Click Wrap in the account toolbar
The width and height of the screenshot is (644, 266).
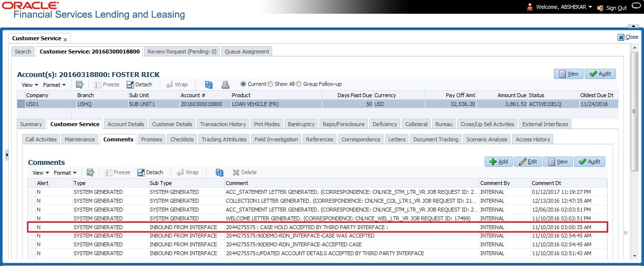(x=177, y=84)
